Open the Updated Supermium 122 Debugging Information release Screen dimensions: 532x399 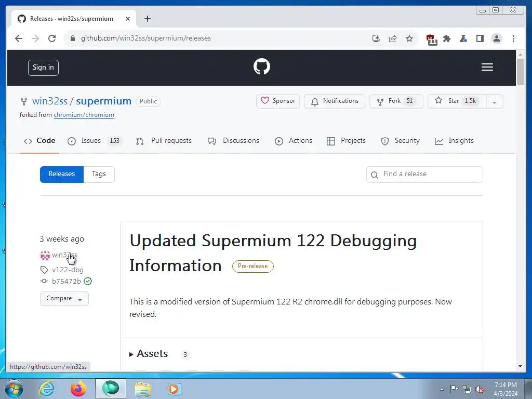pyautogui.click(x=273, y=253)
